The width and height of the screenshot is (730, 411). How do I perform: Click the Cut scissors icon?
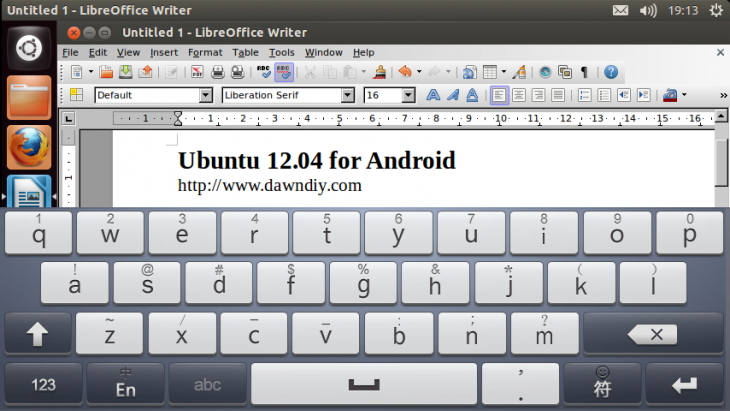point(310,72)
